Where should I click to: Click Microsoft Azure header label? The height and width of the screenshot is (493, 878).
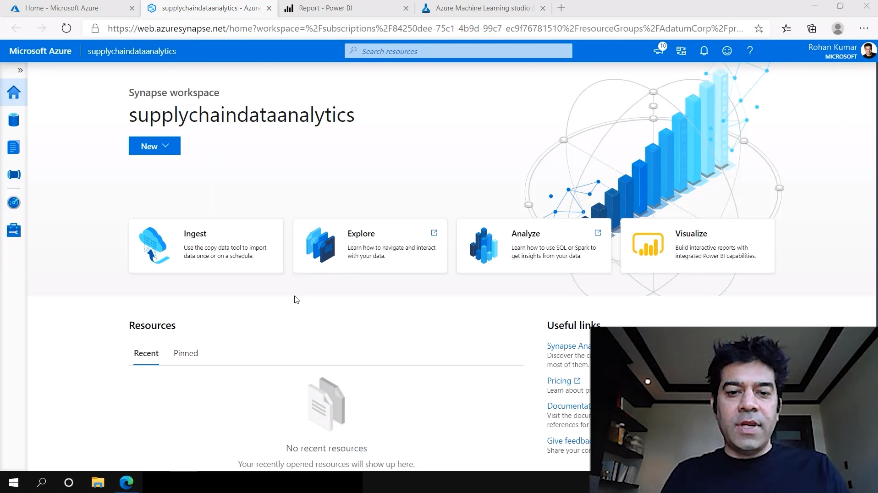(40, 51)
